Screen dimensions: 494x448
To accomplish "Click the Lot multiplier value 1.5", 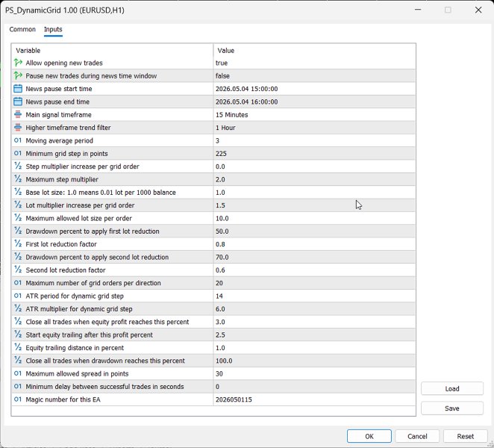I will click(220, 205).
